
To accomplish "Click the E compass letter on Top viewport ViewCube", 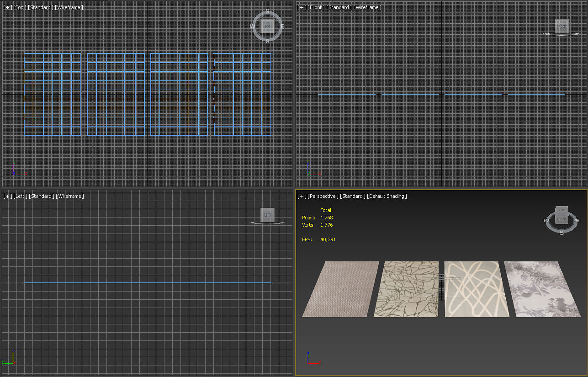I will pyautogui.click(x=282, y=27).
